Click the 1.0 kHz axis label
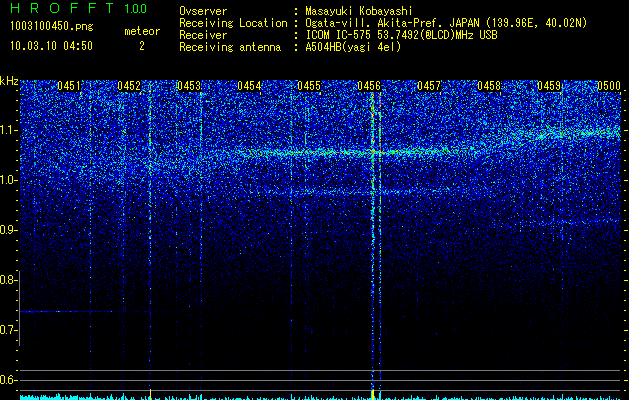Screen dimensions: 629x400 tap(9, 180)
